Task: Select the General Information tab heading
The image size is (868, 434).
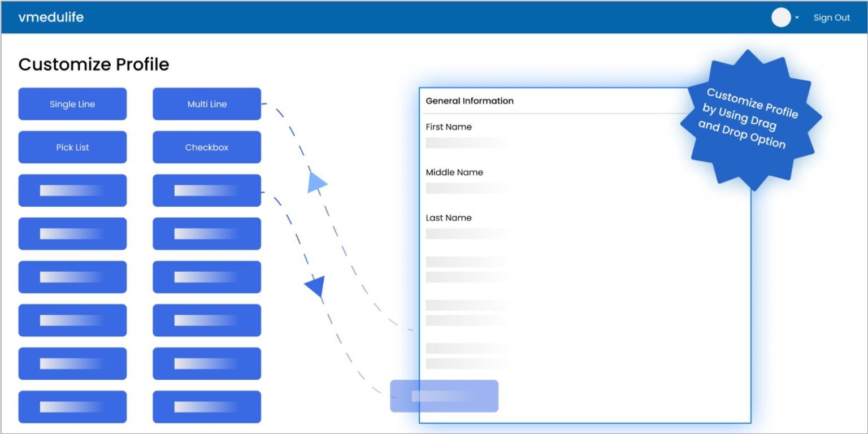Action: (469, 101)
